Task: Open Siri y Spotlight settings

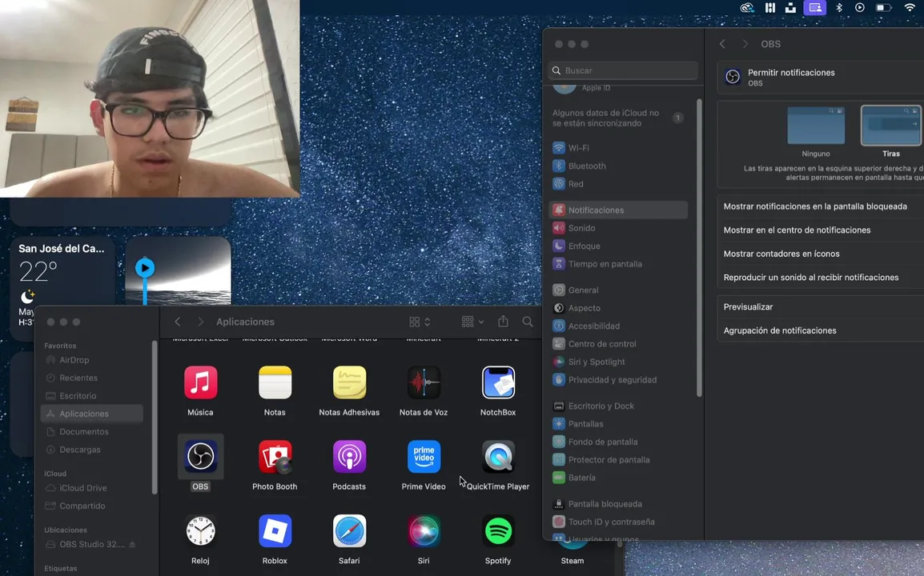Action: coord(618,362)
